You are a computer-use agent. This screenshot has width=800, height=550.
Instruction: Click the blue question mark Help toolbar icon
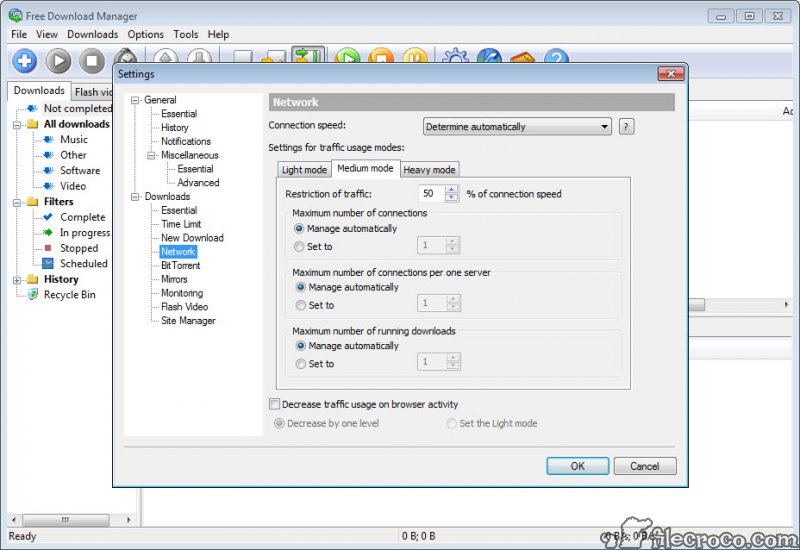556,55
